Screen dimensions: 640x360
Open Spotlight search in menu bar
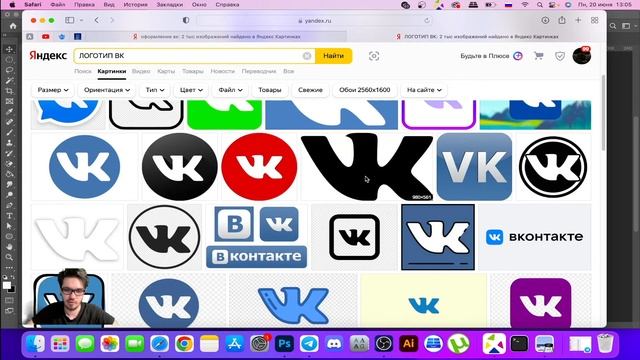pyautogui.click(x=540, y=4)
